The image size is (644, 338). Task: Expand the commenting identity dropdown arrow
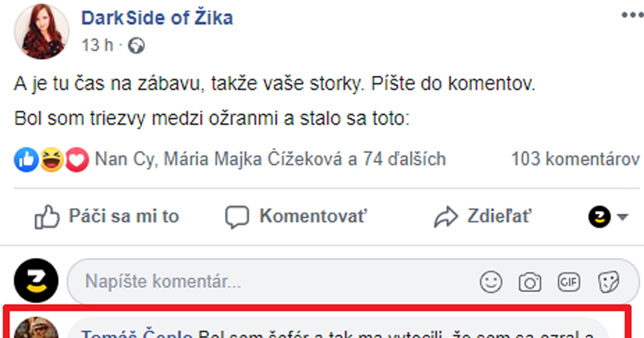point(623,217)
